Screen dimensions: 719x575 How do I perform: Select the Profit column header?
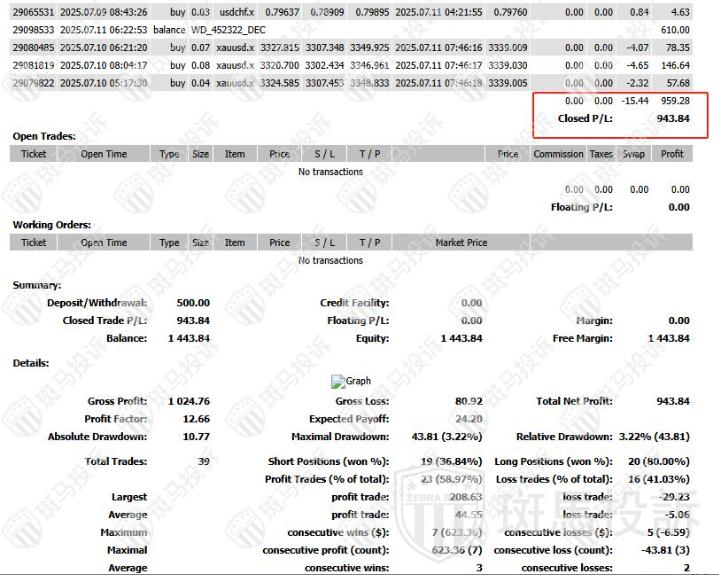pyautogui.click(x=672, y=154)
